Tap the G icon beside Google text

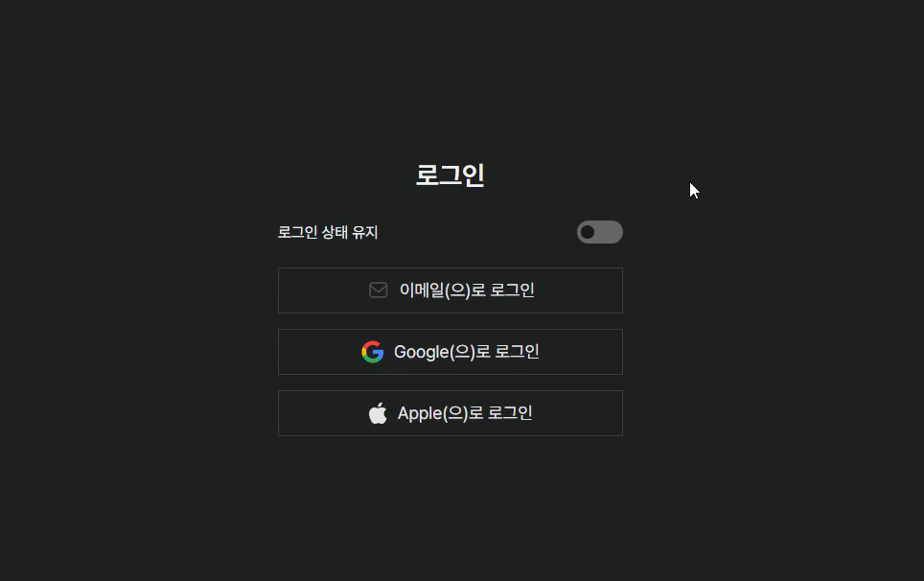(x=373, y=352)
